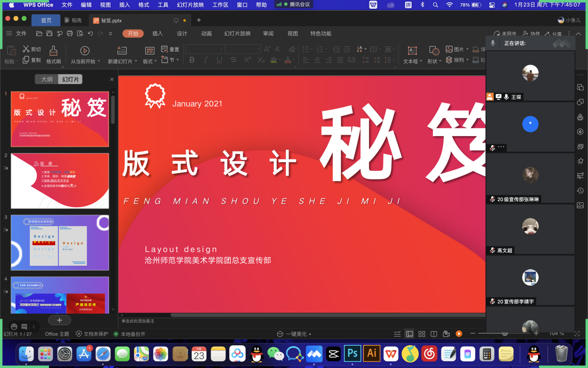The image size is (588, 368).
Task: Select the Format Painter (格式刷) tool
Action: pos(53,55)
